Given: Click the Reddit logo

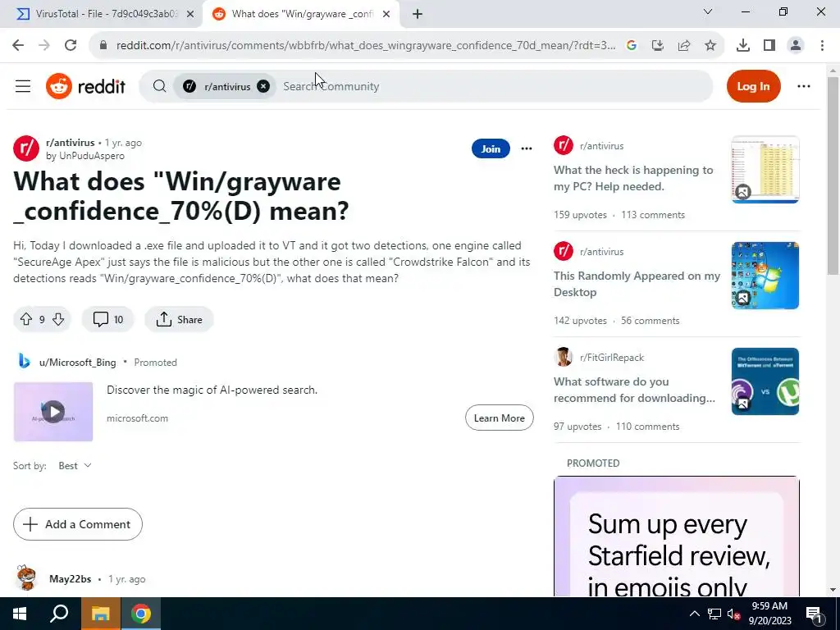Looking at the screenshot, I should pos(85,86).
